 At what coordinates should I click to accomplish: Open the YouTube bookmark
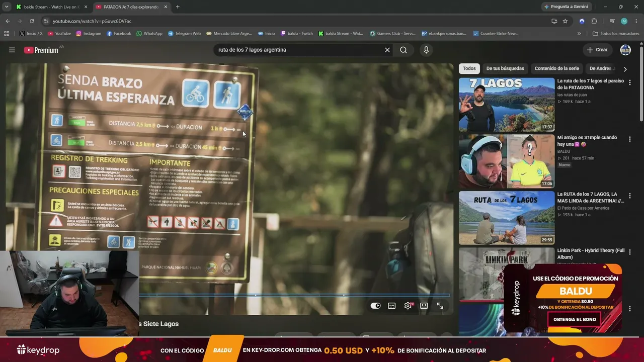point(59,34)
